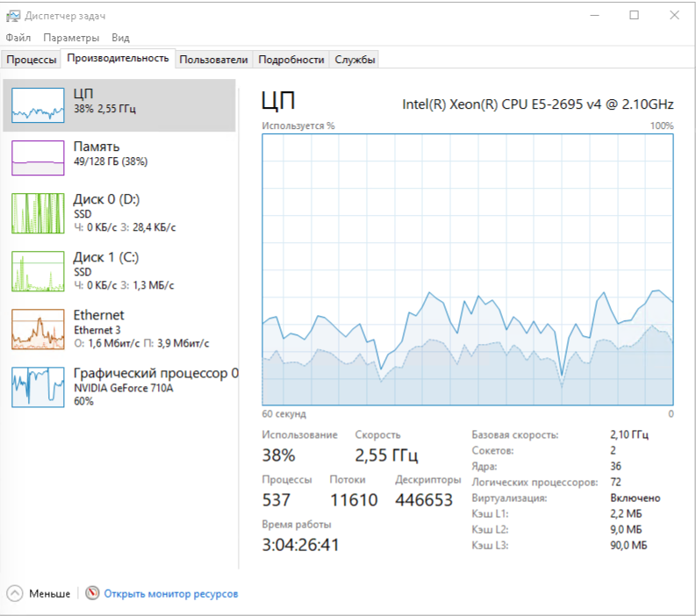Click the Кэш L3 value 90,0 МБ
Screen dimensions: 696x616
coord(628,545)
